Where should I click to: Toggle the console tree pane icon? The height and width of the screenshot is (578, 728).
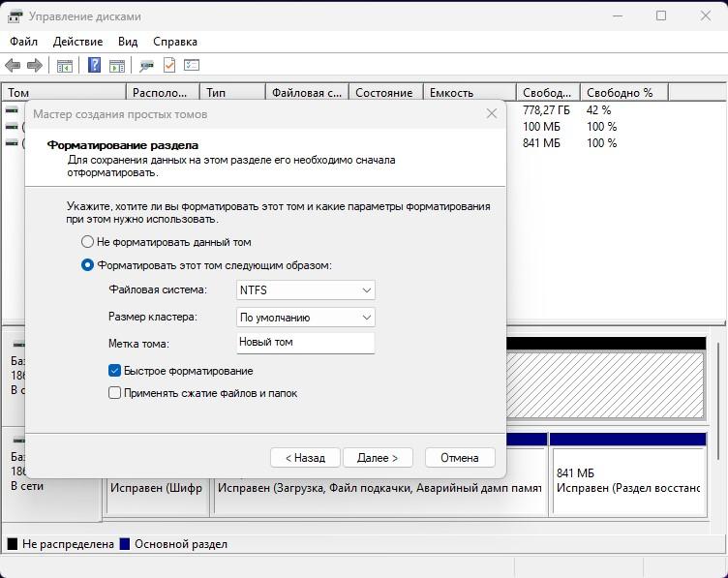click(x=65, y=66)
